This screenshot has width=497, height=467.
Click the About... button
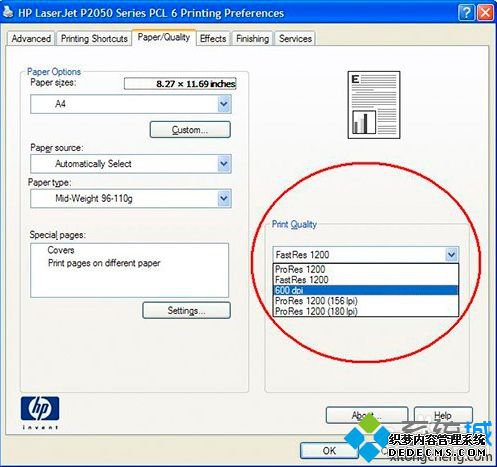[367, 415]
